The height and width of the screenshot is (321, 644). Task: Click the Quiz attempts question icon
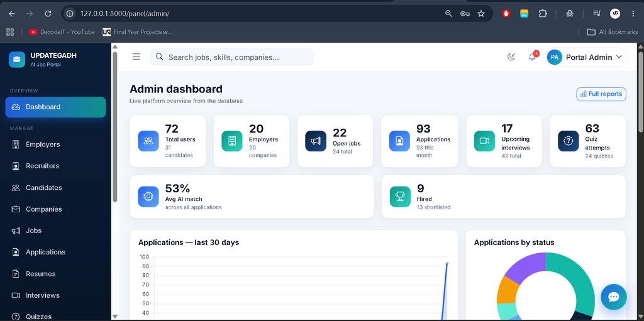(x=568, y=141)
